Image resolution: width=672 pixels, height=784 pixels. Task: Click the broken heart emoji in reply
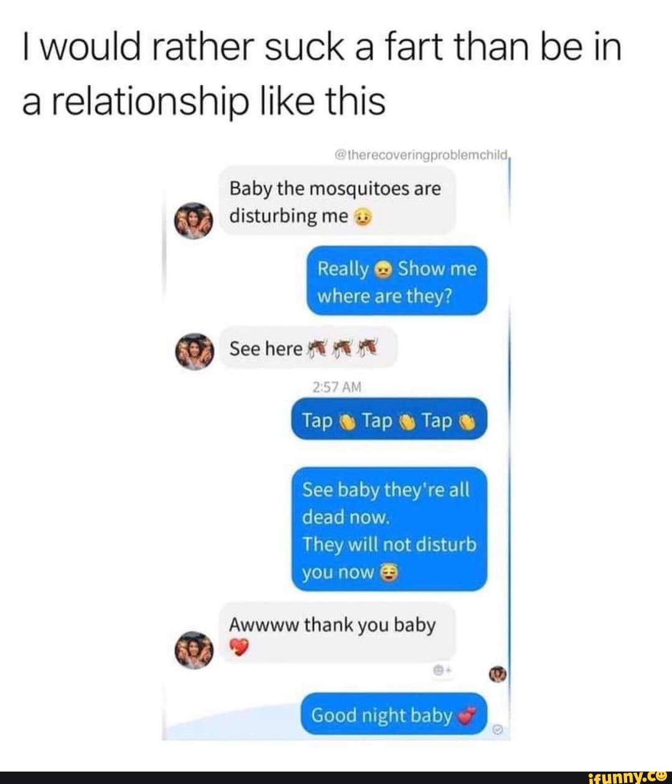coord(239,648)
